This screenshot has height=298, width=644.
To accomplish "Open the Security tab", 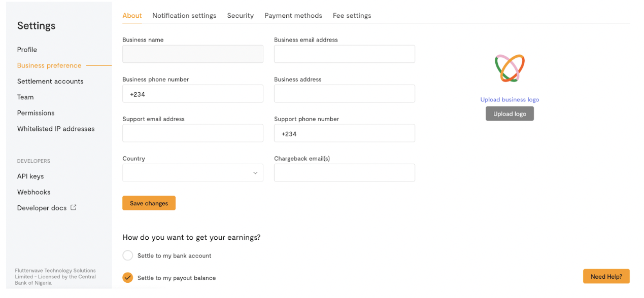I will pos(241,16).
